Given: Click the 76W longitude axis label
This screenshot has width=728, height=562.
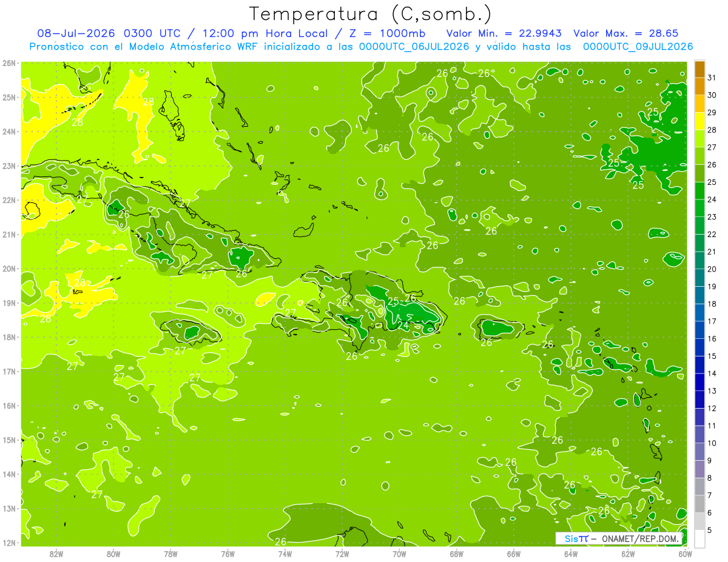Looking at the screenshot, I should (x=228, y=554).
